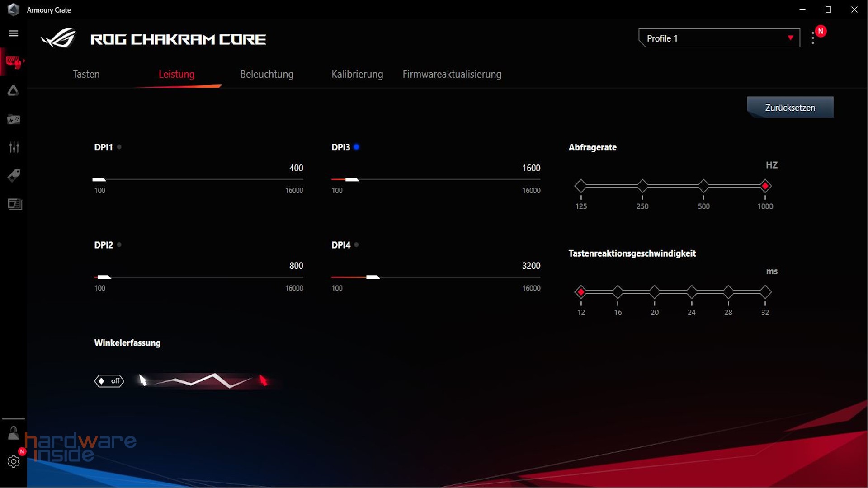Image resolution: width=868 pixels, height=488 pixels.
Task: Toggle Winkelerfassung off switch
Action: [109, 381]
